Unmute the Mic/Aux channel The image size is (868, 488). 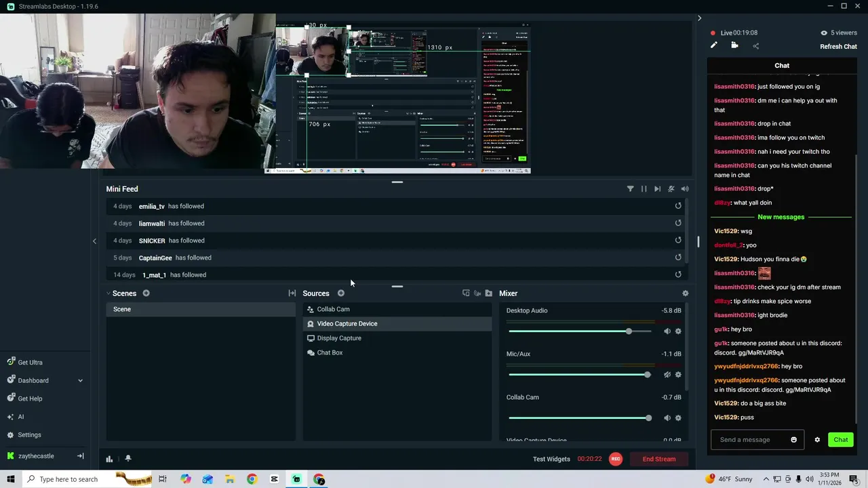point(667,375)
